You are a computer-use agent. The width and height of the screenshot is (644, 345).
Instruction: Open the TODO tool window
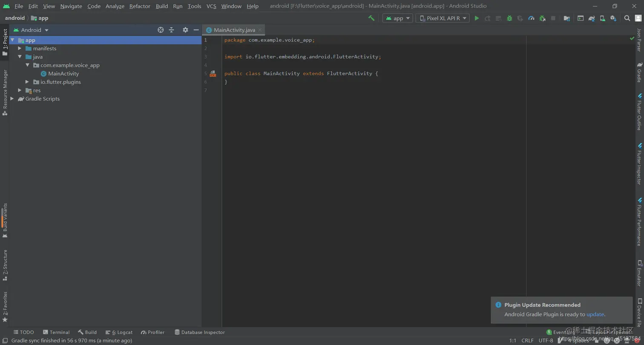[23, 332]
